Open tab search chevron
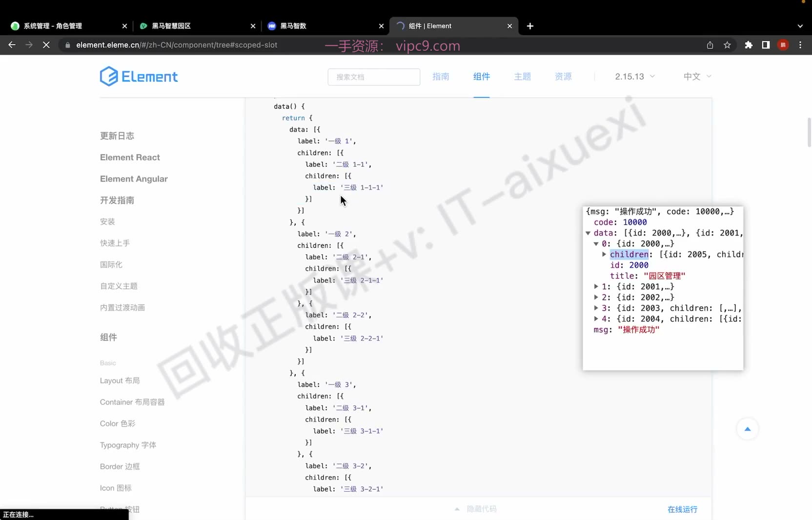The image size is (812, 520). pyautogui.click(x=800, y=26)
